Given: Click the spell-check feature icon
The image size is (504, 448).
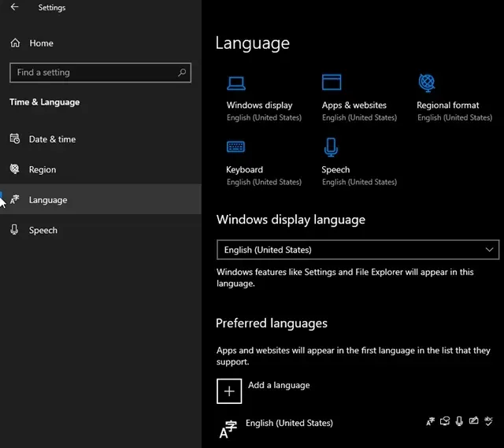Looking at the screenshot, I should click(x=488, y=421).
